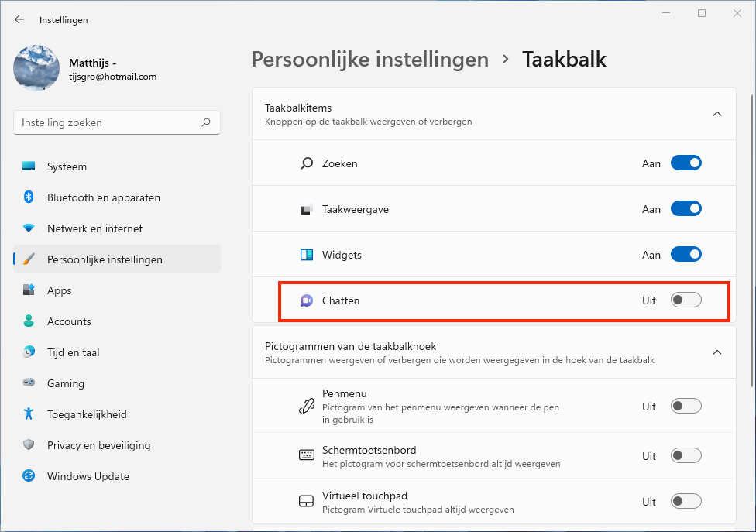Collapse Pictogrammen van de taakbalkhoek section
The image size is (756, 532).
716,352
